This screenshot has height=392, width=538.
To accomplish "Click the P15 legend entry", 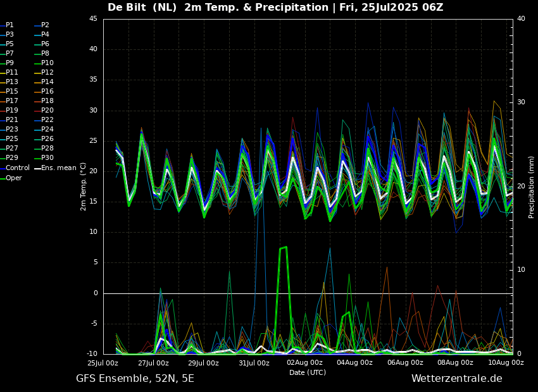I will (12, 92).
